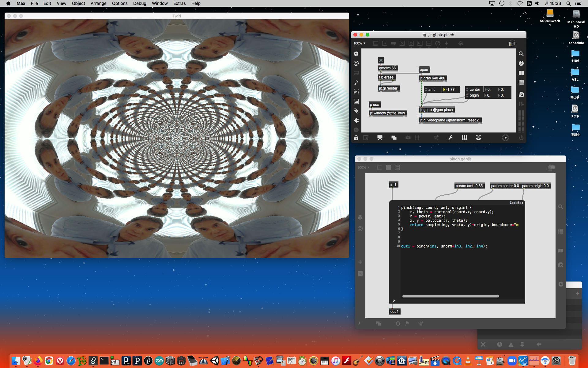Click the -1.77 amt number box
The height and width of the screenshot is (368, 588).
pos(450,90)
